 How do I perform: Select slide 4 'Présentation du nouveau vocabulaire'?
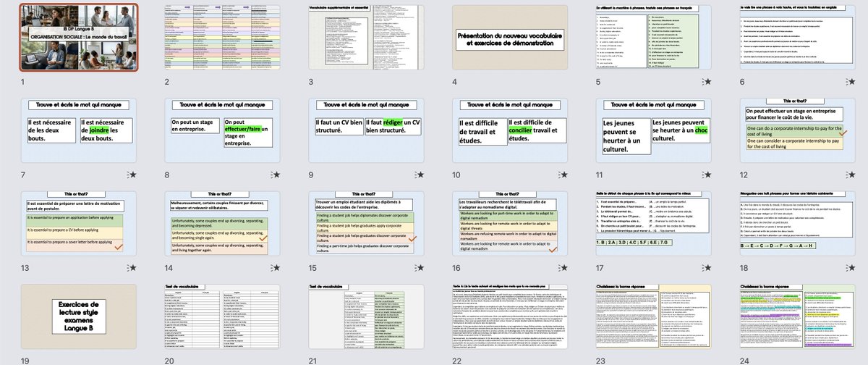click(511, 38)
